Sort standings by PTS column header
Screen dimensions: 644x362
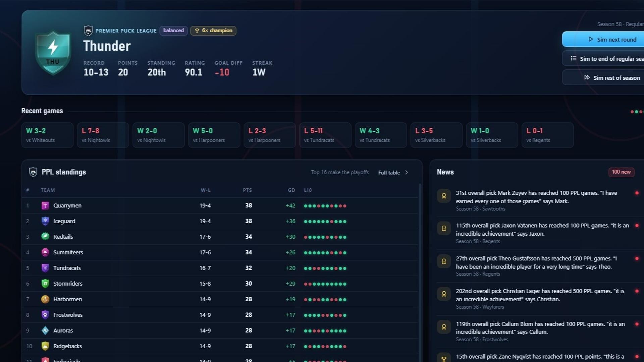[247, 190]
